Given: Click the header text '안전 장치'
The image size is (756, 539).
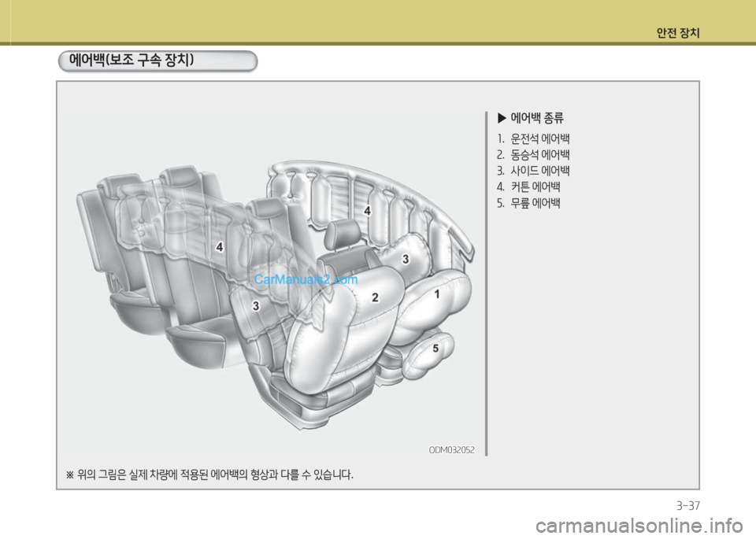Looking at the screenshot, I should click(x=677, y=33).
